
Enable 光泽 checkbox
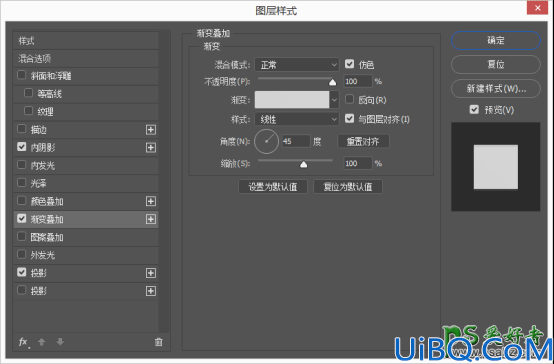(x=22, y=183)
